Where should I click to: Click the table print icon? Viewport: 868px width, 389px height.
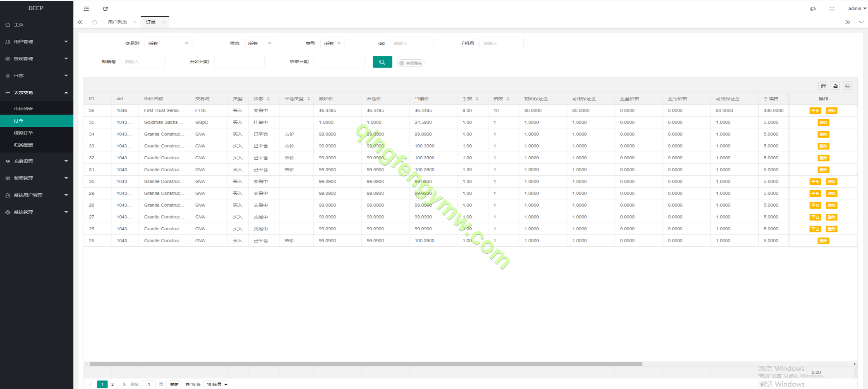coord(847,86)
